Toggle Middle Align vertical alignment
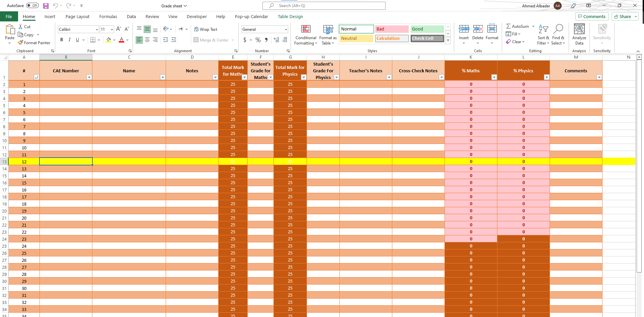The image size is (644, 317). pyautogui.click(x=147, y=29)
